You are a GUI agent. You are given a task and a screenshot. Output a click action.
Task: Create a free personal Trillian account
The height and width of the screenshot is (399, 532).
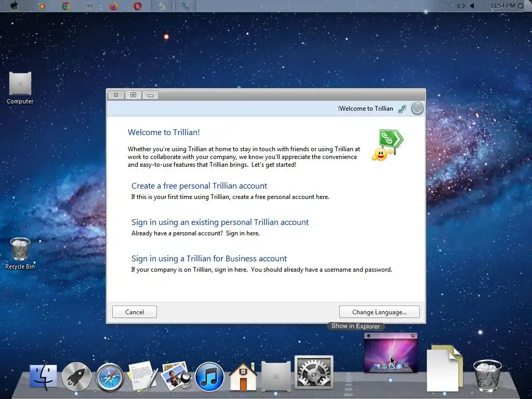(199, 186)
